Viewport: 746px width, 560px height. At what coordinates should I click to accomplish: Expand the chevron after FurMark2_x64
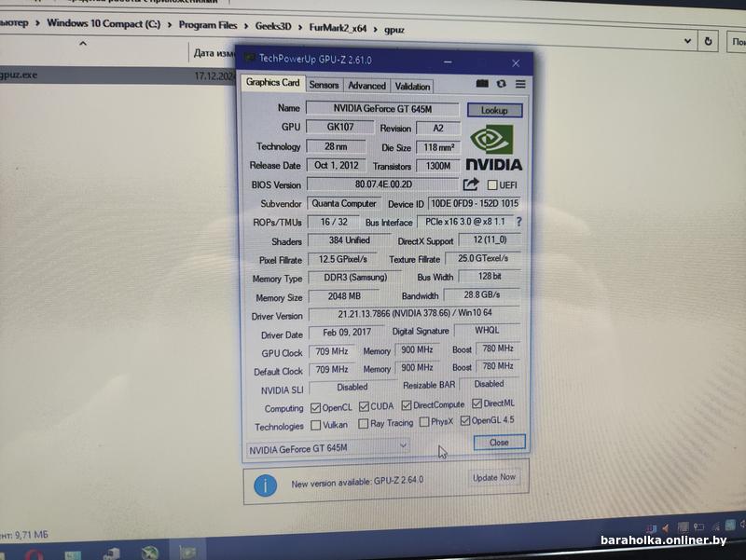(x=376, y=29)
